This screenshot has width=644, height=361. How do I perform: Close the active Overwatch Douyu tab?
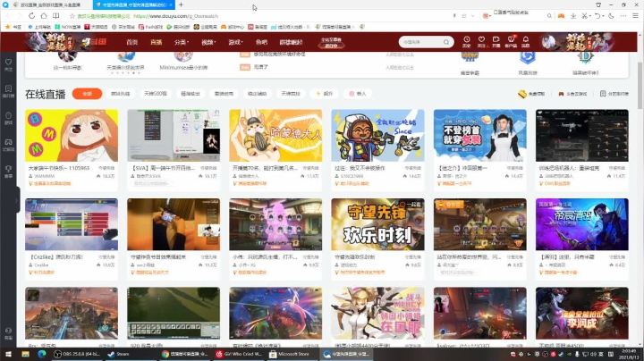(x=171, y=5)
